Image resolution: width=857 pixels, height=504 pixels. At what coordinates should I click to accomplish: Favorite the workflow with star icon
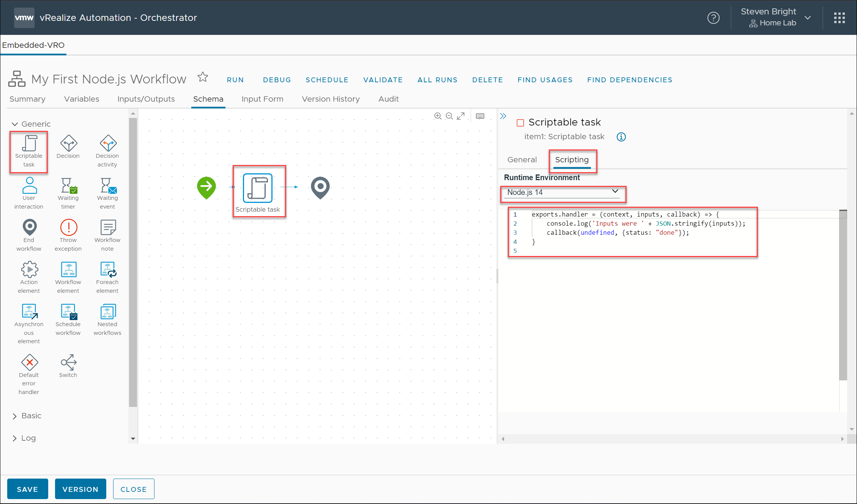(203, 77)
